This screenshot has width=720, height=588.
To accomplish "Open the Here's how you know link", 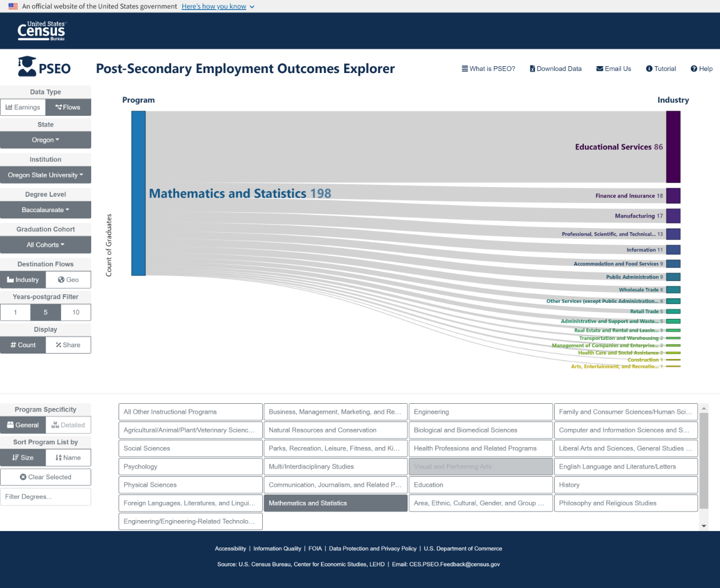I will click(x=214, y=6).
